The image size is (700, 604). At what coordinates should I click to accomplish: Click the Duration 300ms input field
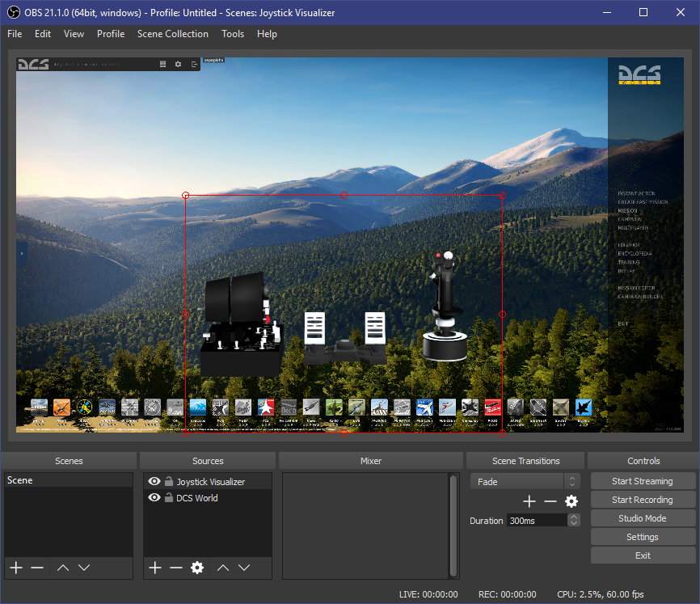pyautogui.click(x=537, y=520)
